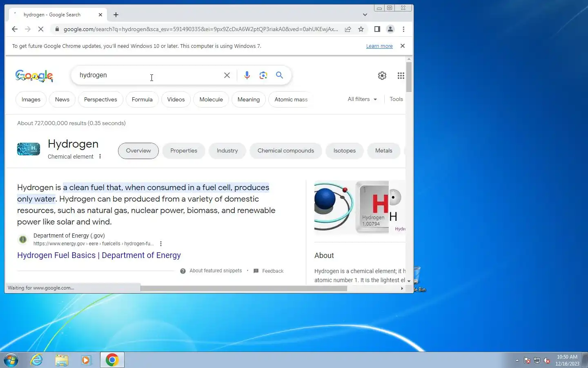This screenshot has height=368, width=588.
Task: Select the Perspectives filter
Action: 100,99
